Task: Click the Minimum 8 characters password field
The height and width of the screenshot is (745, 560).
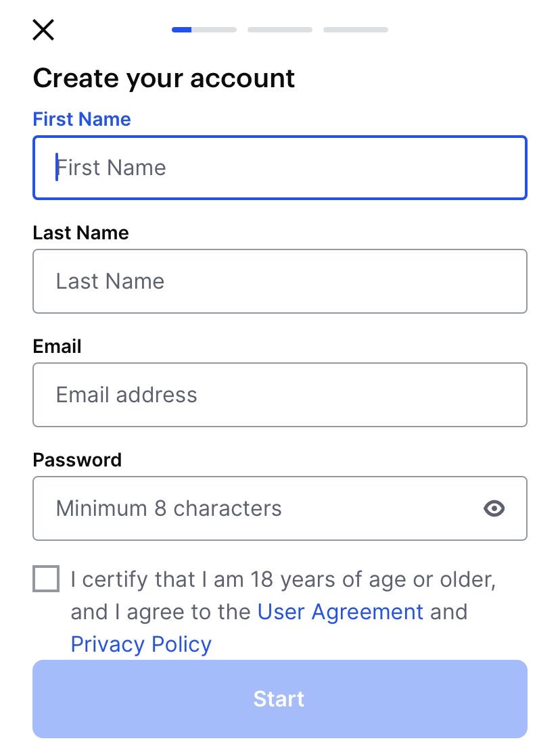Action: (280, 508)
